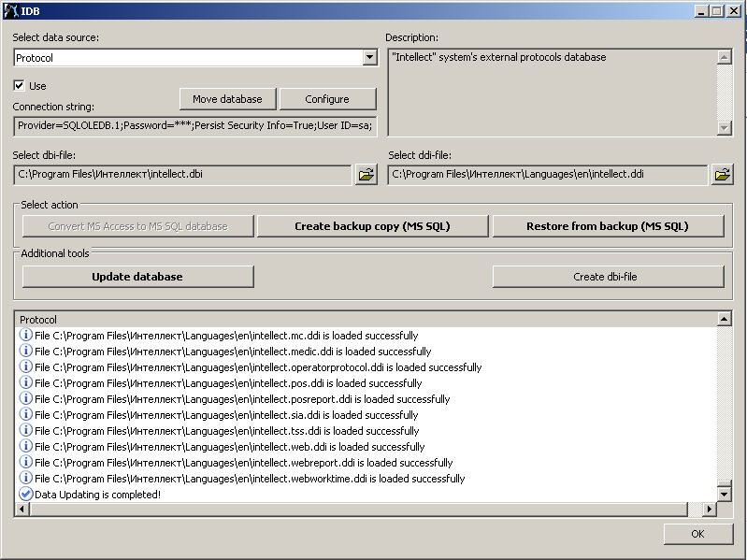Click the Update database button
This screenshot has width=747, height=560.
point(137,277)
